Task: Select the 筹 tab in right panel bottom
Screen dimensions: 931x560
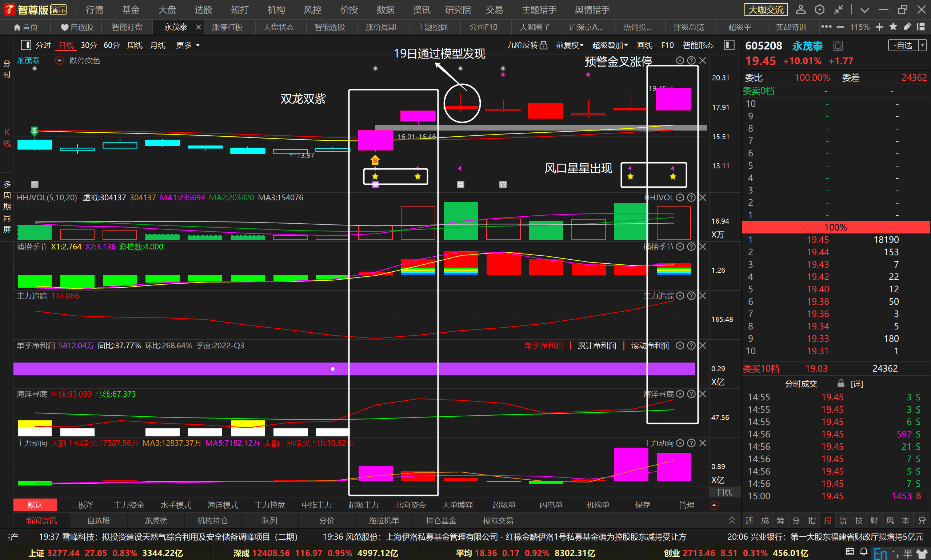Action: point(780,521)
